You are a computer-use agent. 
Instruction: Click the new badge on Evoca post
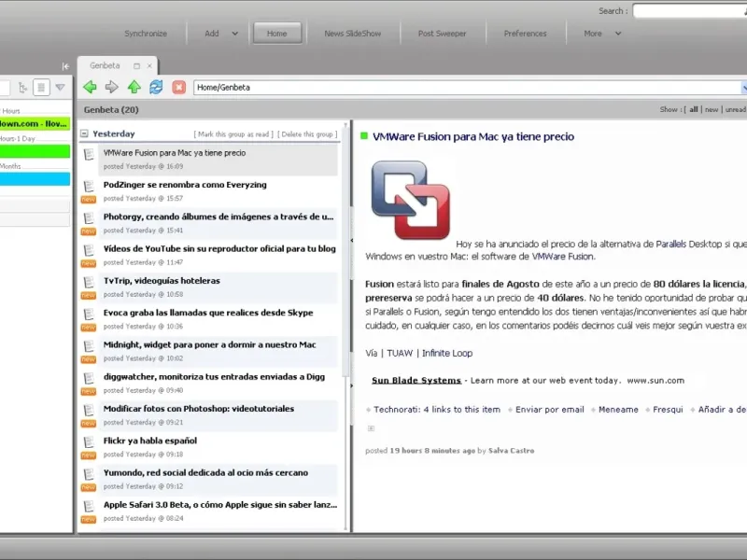pos(88,328)
